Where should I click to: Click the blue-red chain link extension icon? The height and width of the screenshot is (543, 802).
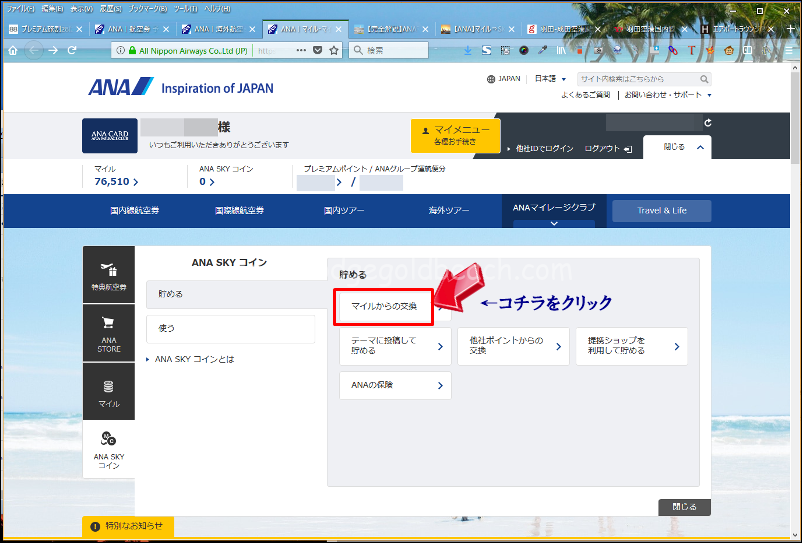click(673, 50)
